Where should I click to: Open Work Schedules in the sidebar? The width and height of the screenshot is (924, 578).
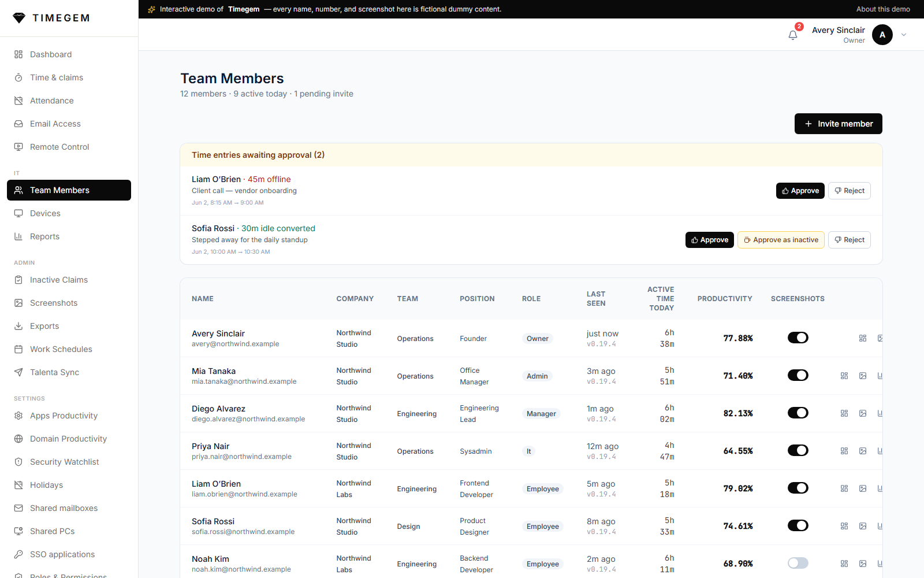point(69,349)
